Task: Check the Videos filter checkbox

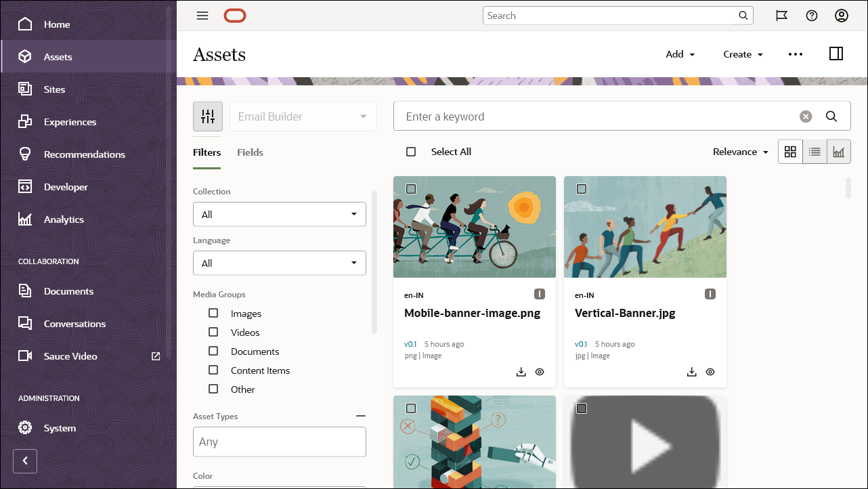Action: click(x=214, y=332)
